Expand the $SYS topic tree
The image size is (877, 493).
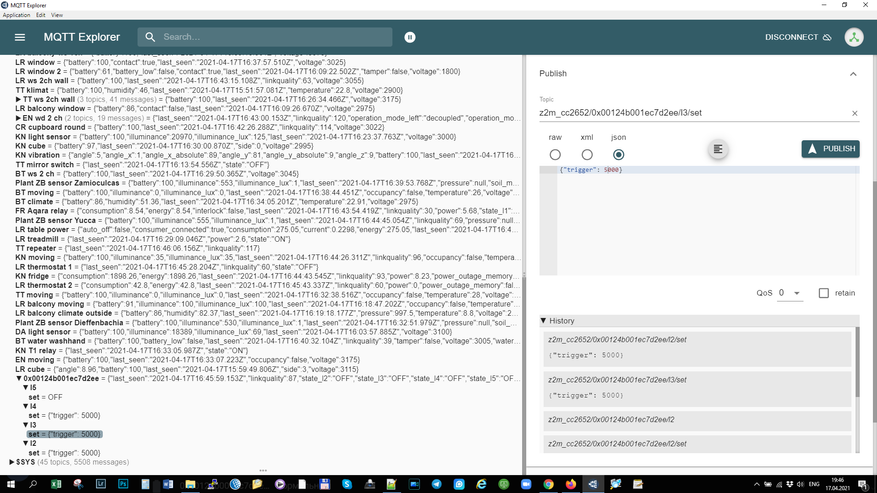tap(12, 462)
